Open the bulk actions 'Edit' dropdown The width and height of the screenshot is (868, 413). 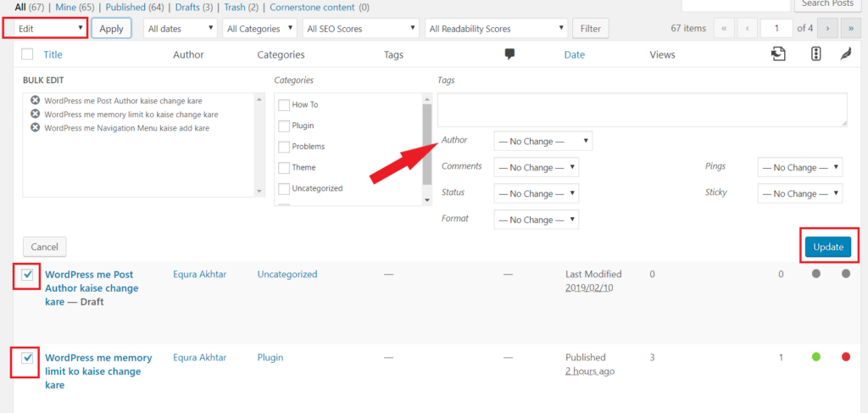point(50,28)
